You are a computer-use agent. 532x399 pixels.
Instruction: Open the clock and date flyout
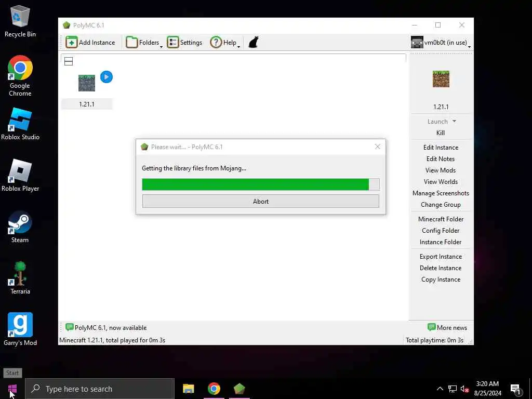pos(487,389)
